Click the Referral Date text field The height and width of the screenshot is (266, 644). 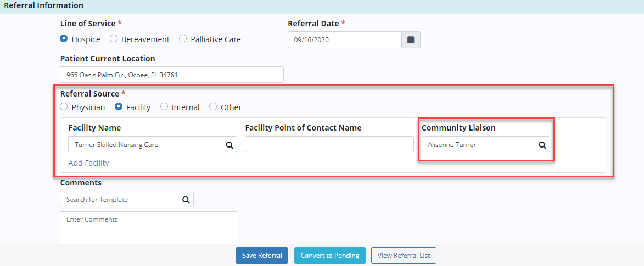point(344,39)
